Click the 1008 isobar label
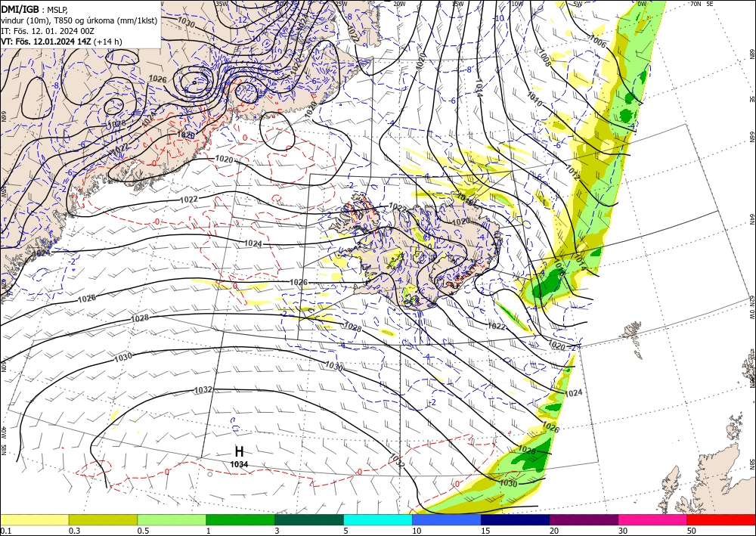 (544, 57)
